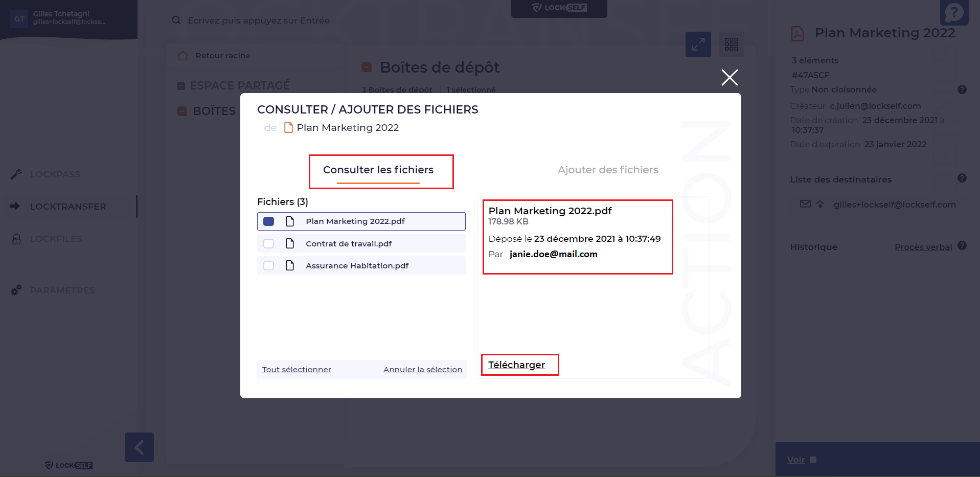Screen dimensions: 980x477
Task: Check the Contrat de travail.pdf checkbox
Action: point(268,244)
